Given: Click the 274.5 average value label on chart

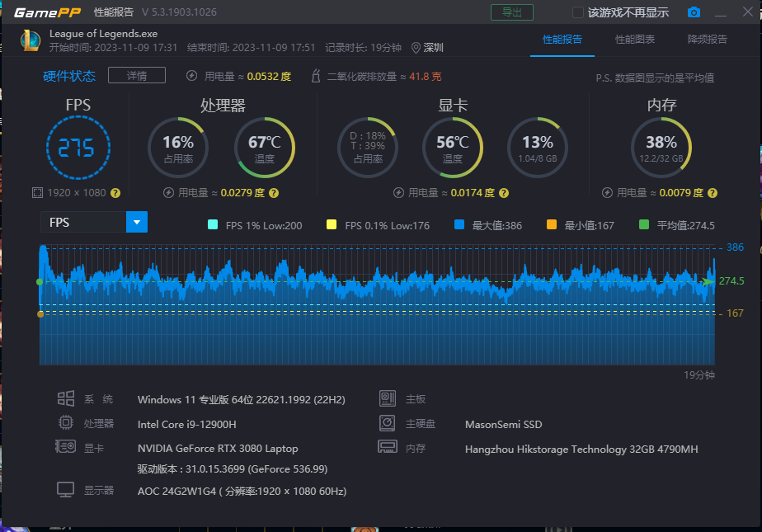Looking at the screenshot, I should (731, 280).
